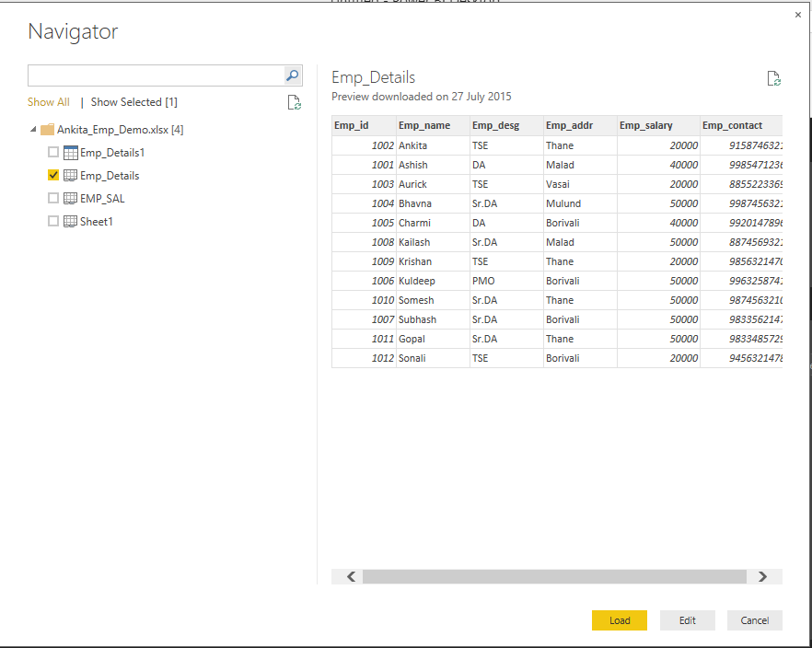The width and height of the screenshot is (812, 648).
Task: Select the Emp_Details tree item label
Action: click(x=110, y=176)
